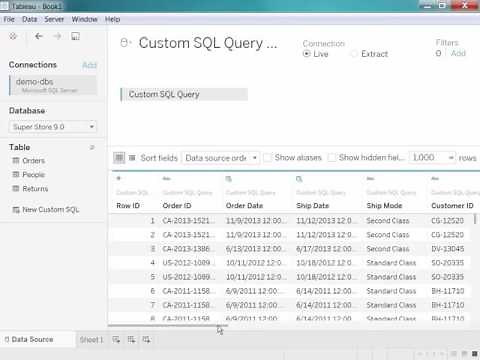The width and height of the screenshot is (480, 360).
Task: Select the grid view icon above preview
Action: click(x=119, y=158)
